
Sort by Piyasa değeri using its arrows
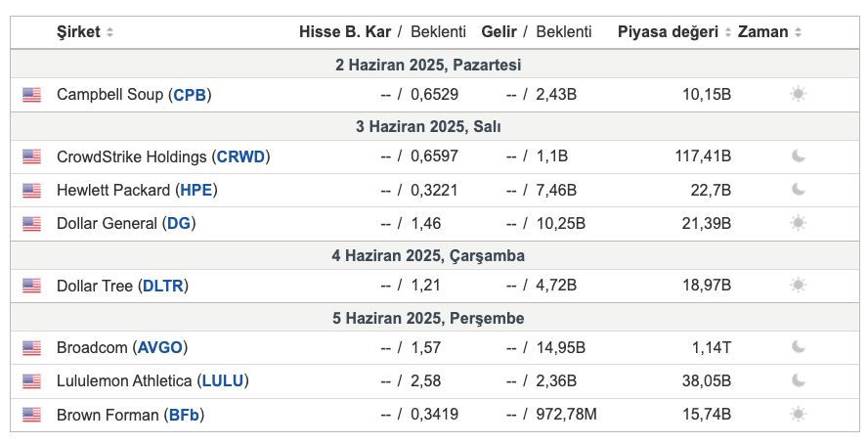727,32
